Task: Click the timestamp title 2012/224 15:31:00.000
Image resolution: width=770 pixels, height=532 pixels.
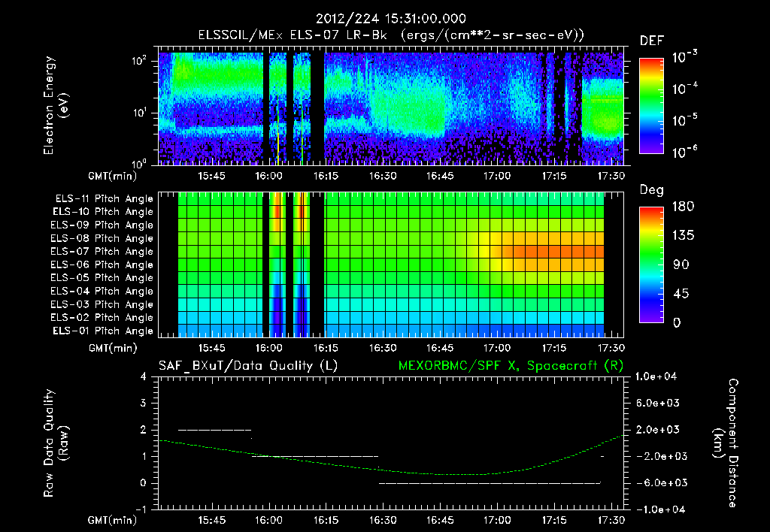Action: (x=390, y=19)
